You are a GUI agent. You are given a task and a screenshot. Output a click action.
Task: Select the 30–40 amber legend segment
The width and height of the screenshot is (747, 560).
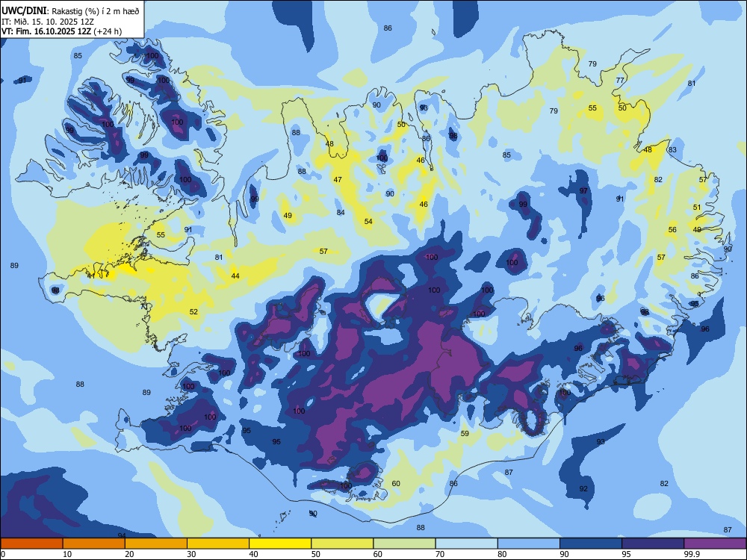pos(218,544)
